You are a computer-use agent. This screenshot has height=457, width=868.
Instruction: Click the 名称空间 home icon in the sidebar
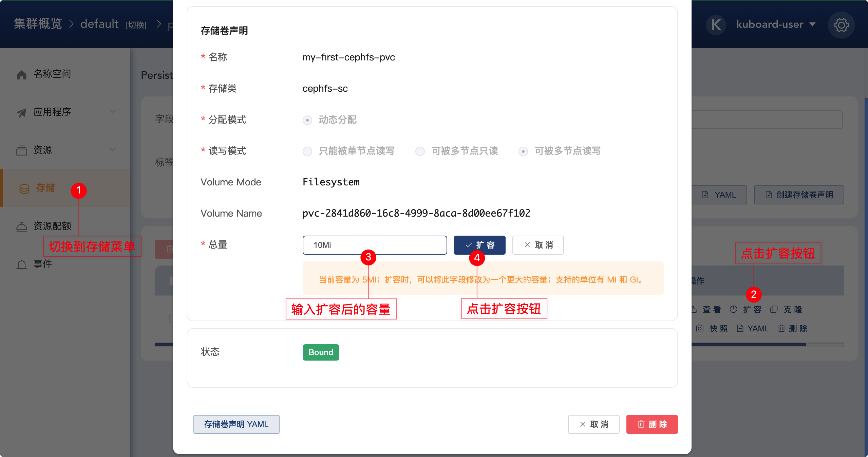point(22,74)
